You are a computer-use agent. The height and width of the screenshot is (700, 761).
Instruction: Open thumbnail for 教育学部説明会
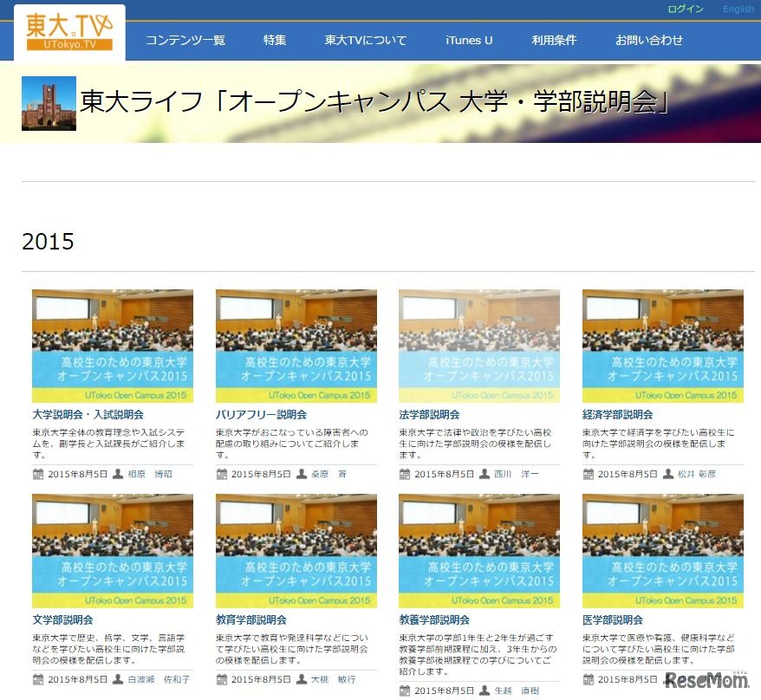(x=296, y=551)
